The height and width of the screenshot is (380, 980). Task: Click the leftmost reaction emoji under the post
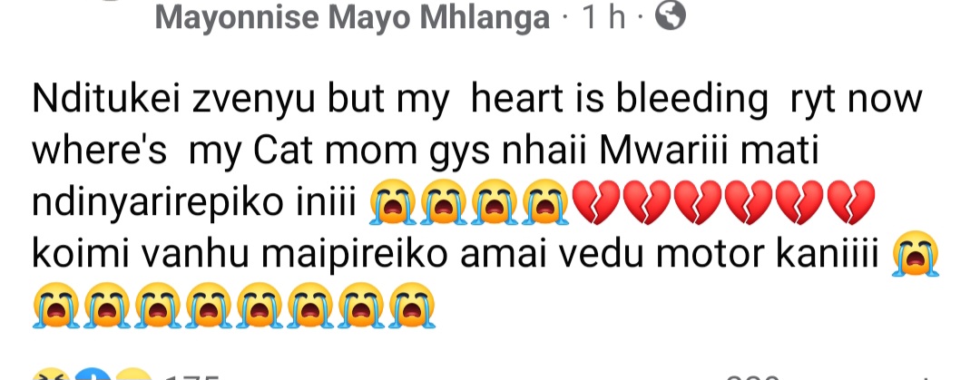point(50,375)
